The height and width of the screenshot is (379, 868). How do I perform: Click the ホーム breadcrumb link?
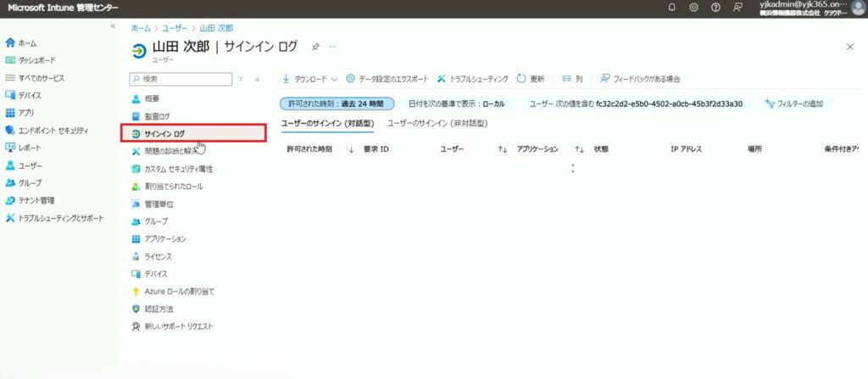141,28
